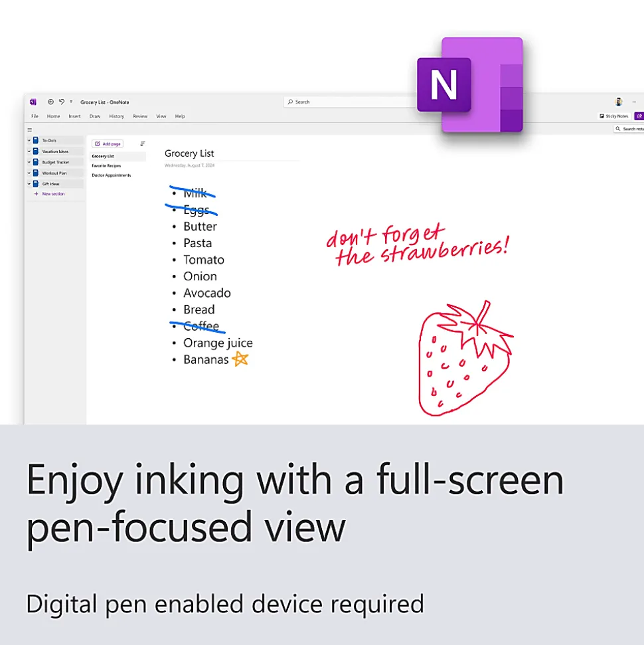
Task: Click the Search notes field
Action: click(629, 129)
